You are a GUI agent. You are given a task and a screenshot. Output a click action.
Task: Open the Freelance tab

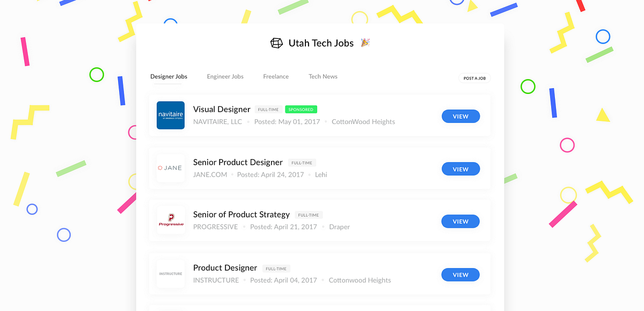pyautogui.click(x=276, y=77)
